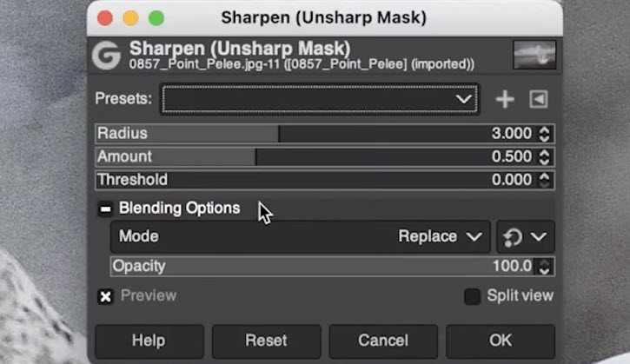Screen dimensions: 630x364
Task: Expand the blend space chevron menu
Action: (x=539, y=236)
